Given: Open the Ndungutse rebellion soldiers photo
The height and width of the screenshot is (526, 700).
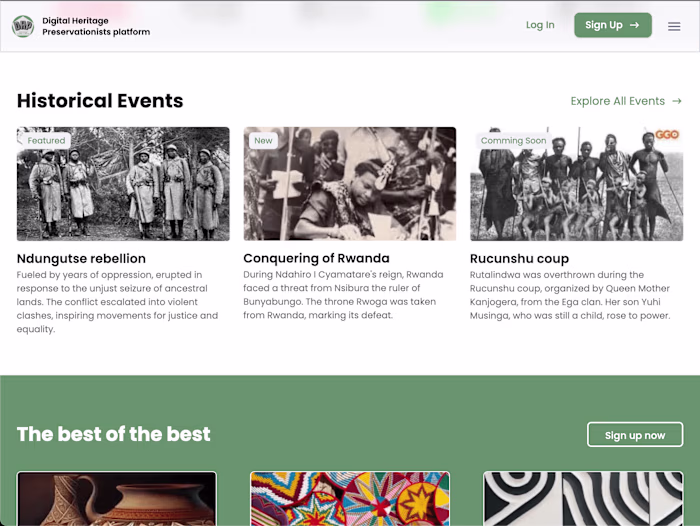Looking at the screenshot, I should pyautogui.click(x=123, y=185).
